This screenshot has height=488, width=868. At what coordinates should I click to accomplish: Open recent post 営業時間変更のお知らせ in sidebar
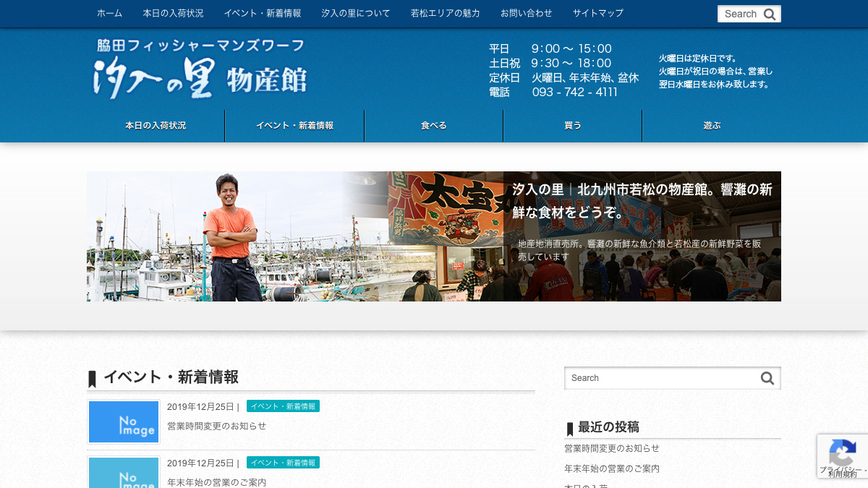612,448
